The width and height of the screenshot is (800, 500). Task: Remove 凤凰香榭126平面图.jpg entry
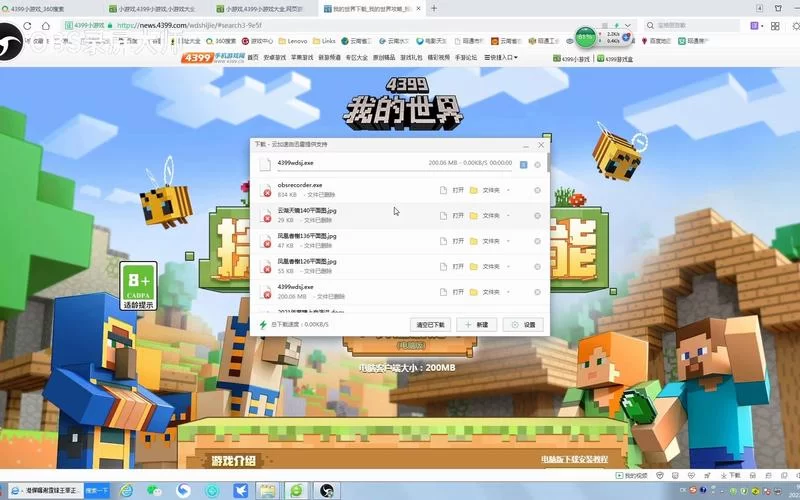(x=537, y=266)
